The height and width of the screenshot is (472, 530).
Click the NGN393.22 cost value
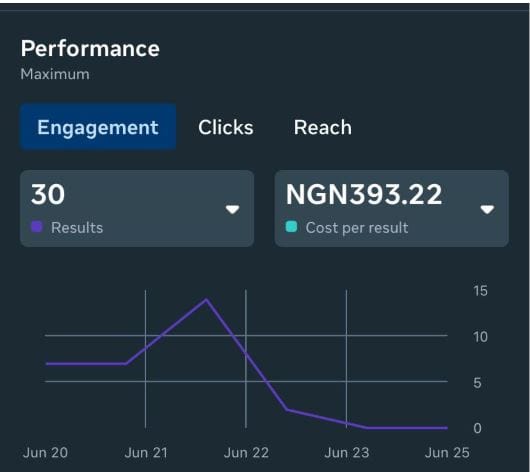364,194
